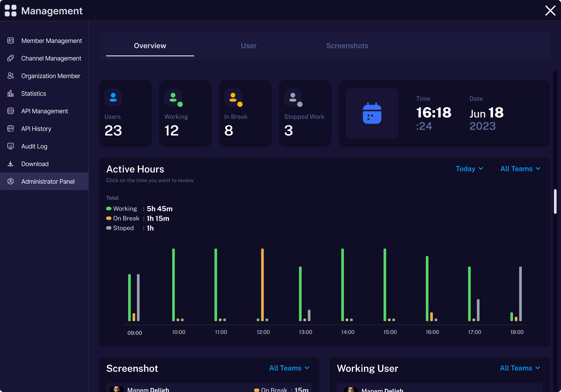Viewport: 561px width, 392px height.
Task: Expand Active Hours All Teams dropdown
Action: (x=520, y=169)
